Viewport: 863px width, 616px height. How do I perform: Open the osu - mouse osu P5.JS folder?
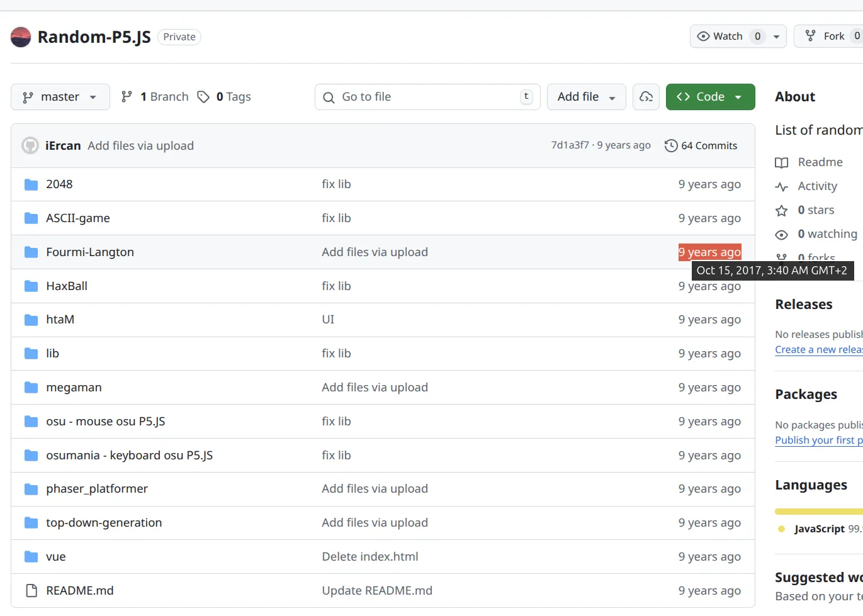pyautogui.click(x=106, y=422)
